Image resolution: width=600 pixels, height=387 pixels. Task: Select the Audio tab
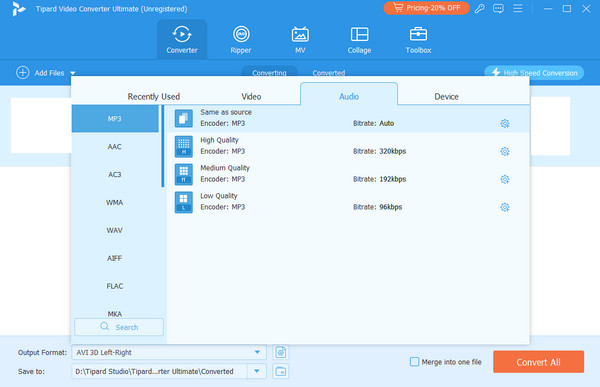tap(349, 95)
